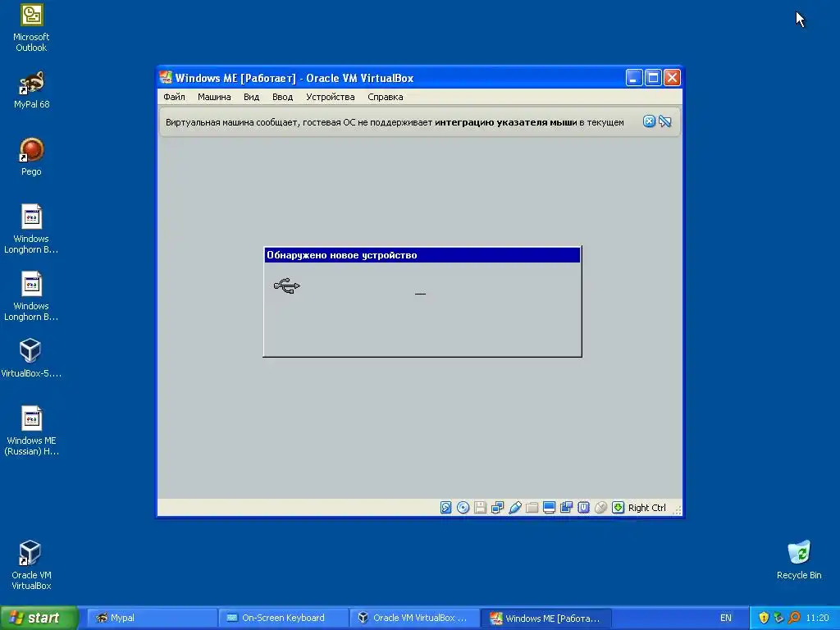Image resolution: width=840 pixels, height=630 pixels.
Task: Click the video capture status icon
Action: tap(566, 507)
